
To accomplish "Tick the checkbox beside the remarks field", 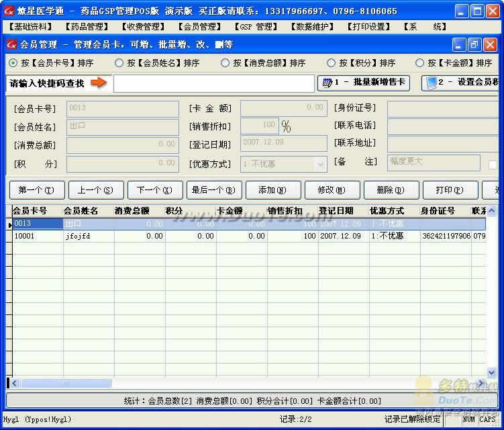I will pos(493,165).
